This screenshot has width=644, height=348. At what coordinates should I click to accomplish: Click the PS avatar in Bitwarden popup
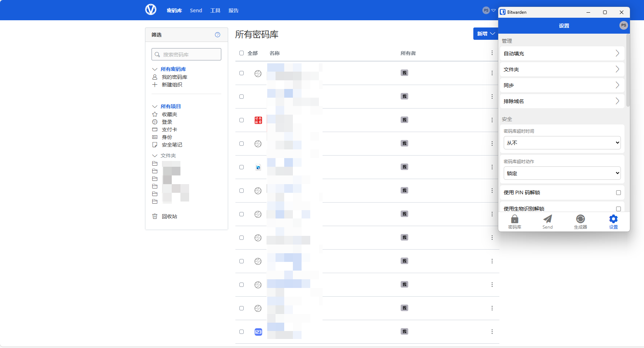tap(623, 25)
